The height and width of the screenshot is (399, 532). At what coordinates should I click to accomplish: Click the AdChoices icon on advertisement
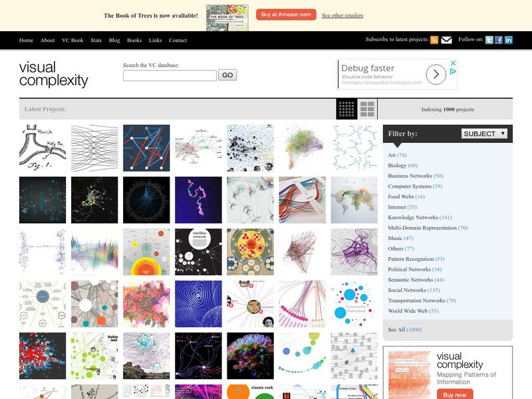click(453, 72)
